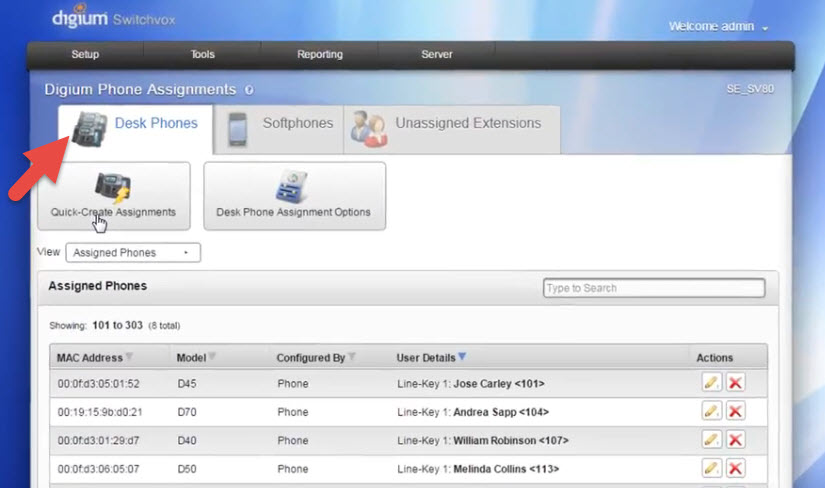
Task: Expand the Welcome admin dropdown
Action: point(718,26)
